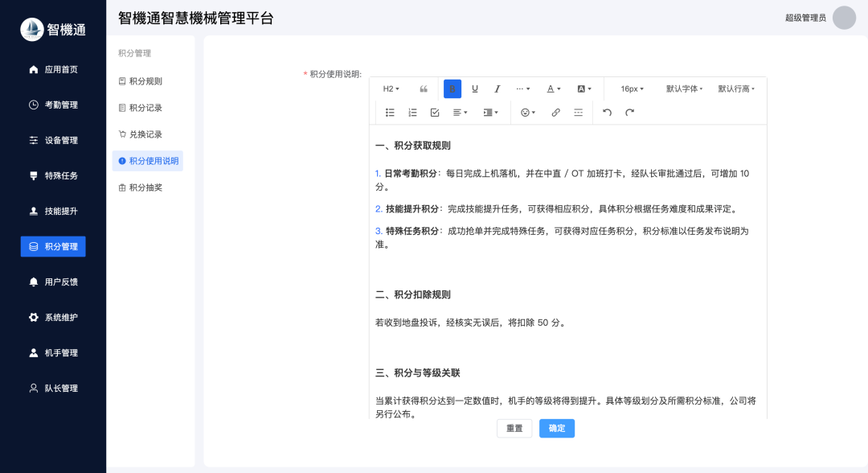
Task: Undo the last edit
Action: (608, 113)
